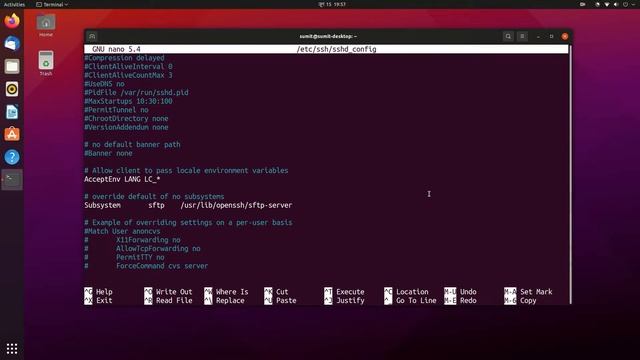This screenshot has width=640, height=360.
Task: Click the AcceptEnv LANG LC_* line
Action: (x=122, y=179)
